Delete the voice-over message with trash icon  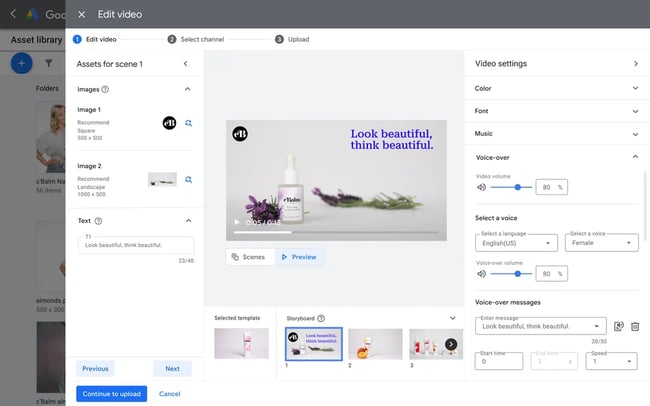(635, 326)
